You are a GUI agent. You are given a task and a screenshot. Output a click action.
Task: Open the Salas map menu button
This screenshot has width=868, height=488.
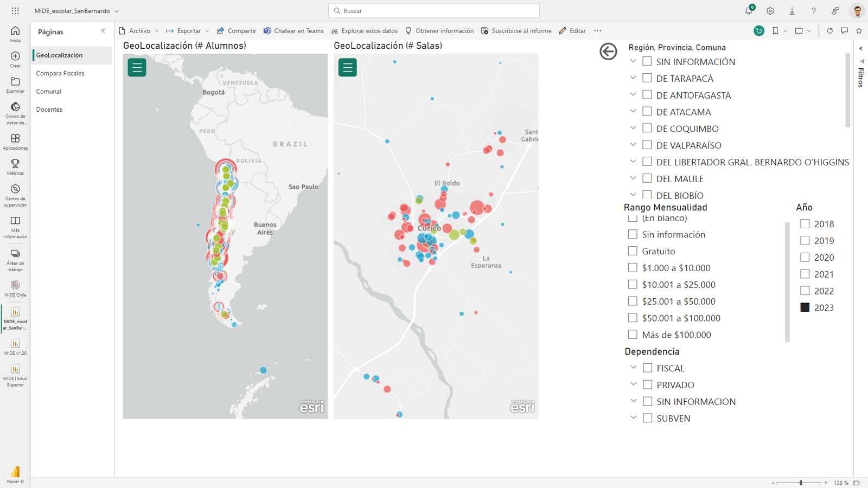[348, 68]
